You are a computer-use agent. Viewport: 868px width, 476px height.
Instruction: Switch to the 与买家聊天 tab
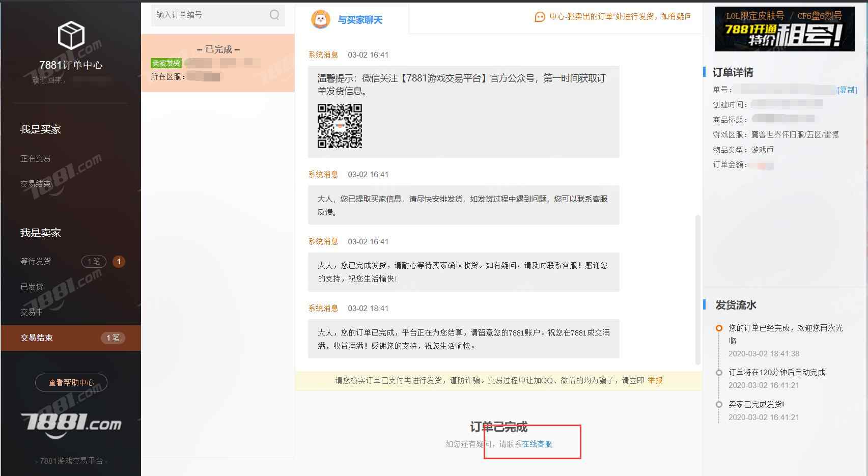coord(352,19)
